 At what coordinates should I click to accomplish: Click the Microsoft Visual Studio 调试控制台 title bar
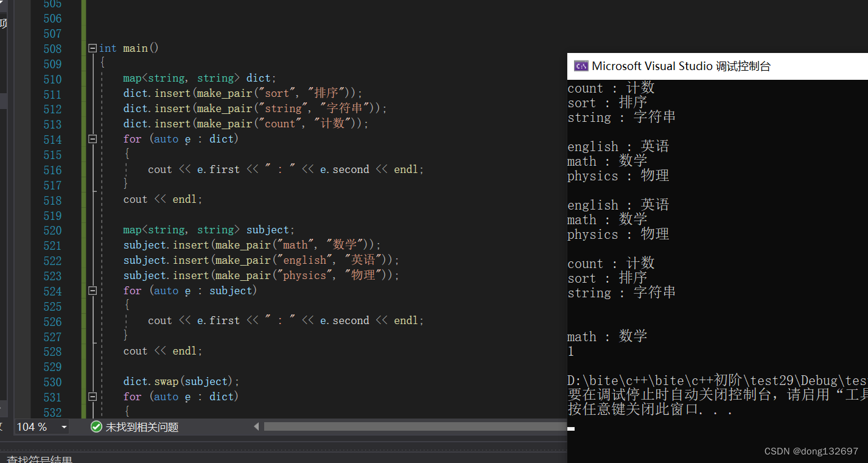(x=717, y=66)
